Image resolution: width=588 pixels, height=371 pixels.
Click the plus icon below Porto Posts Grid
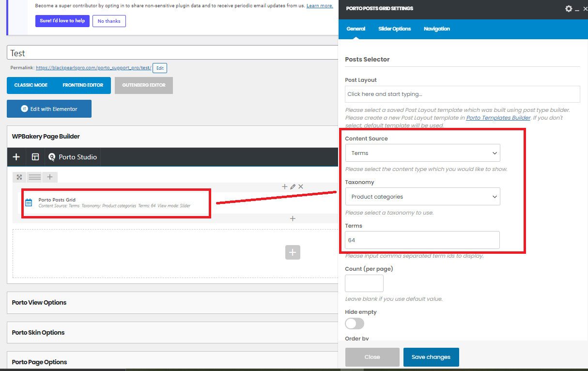click(x=293, y=218)
